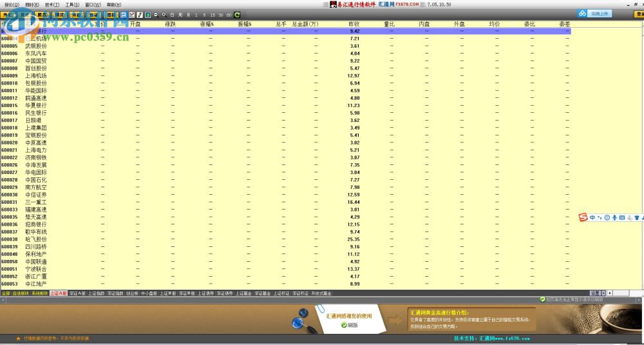Open the 即时 menu
644x345 pixels.
[32, 5]
